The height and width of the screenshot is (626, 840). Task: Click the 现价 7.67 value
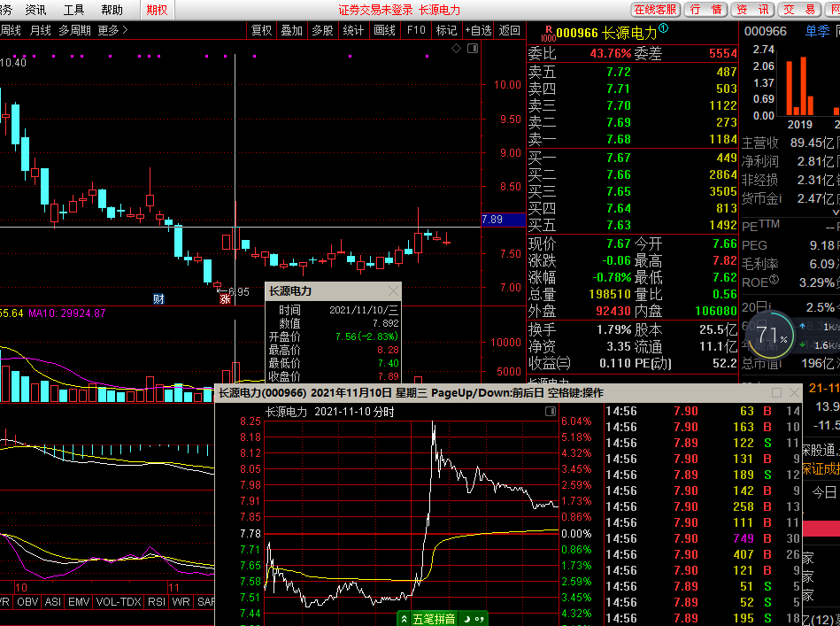click(619, 243)
